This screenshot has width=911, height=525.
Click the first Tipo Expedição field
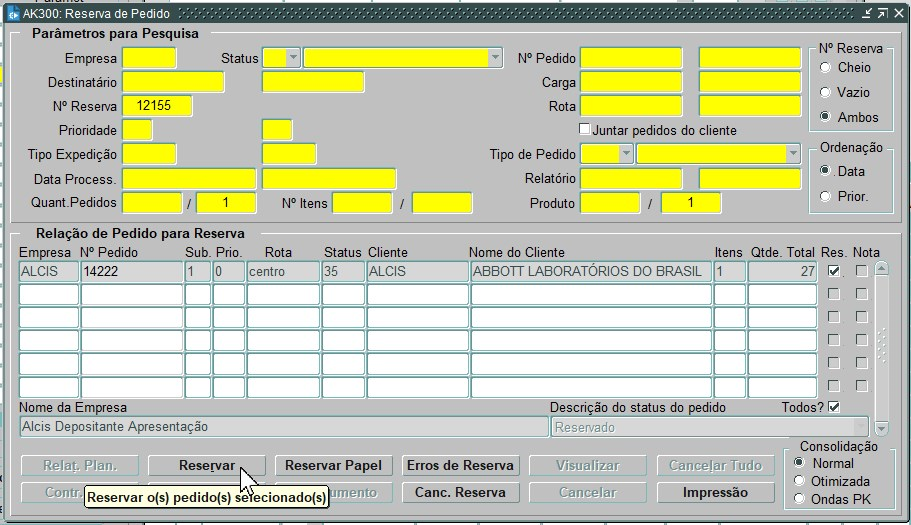(x=149, y=154)
